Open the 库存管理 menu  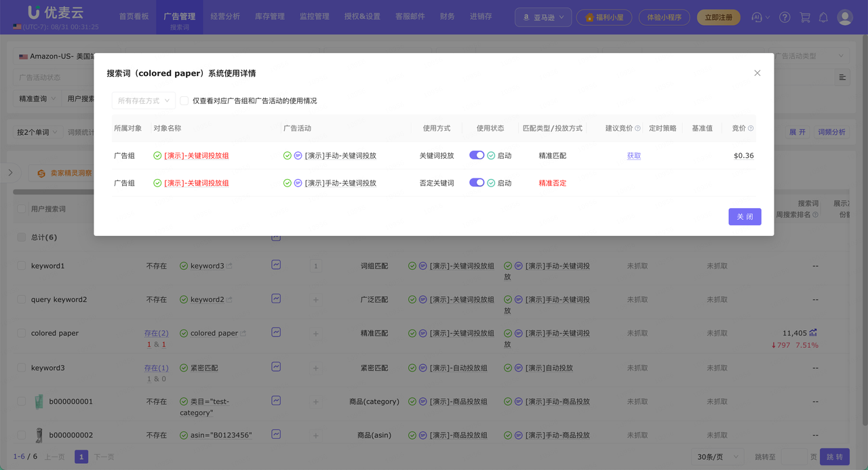click(270, 16)
